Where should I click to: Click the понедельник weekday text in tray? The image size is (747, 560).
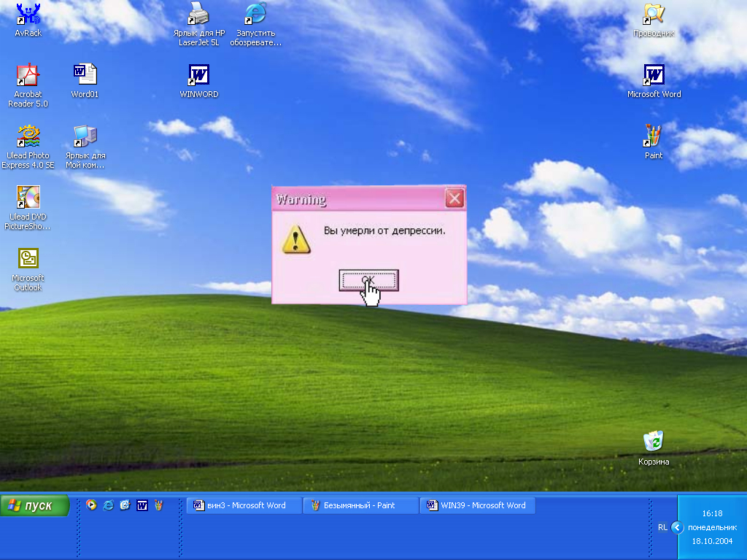click(x=712, y=527)
